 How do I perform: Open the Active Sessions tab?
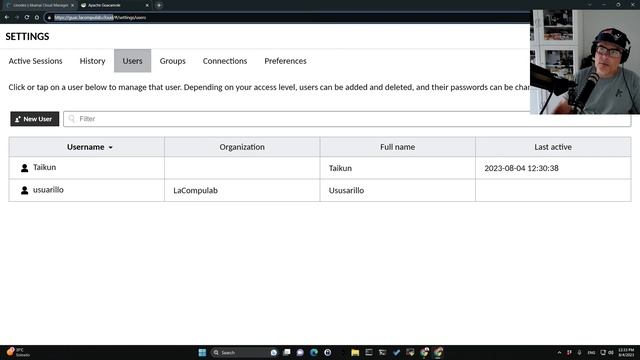tap(36, 61)
